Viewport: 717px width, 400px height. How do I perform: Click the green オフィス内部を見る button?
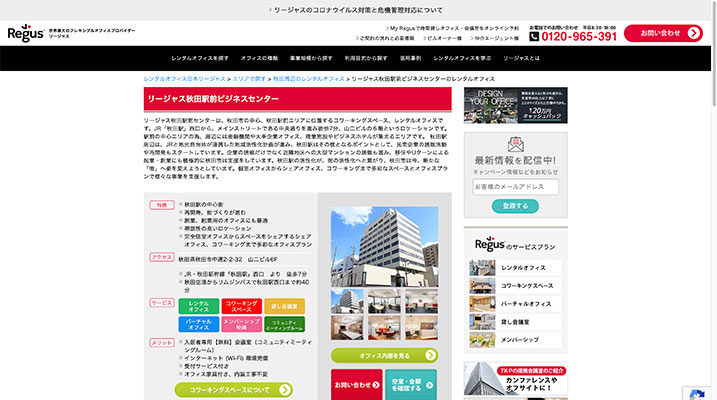384,355
